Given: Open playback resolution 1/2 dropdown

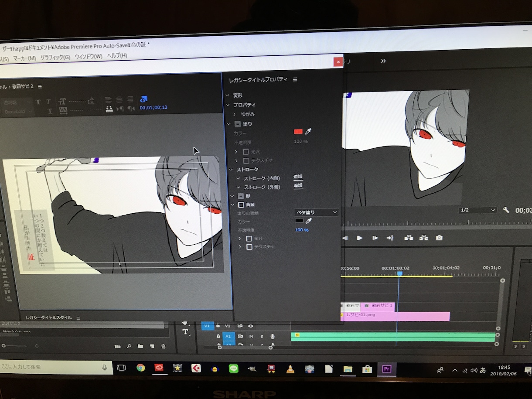Looking at the screenshot, I should [x=477, y=210].
